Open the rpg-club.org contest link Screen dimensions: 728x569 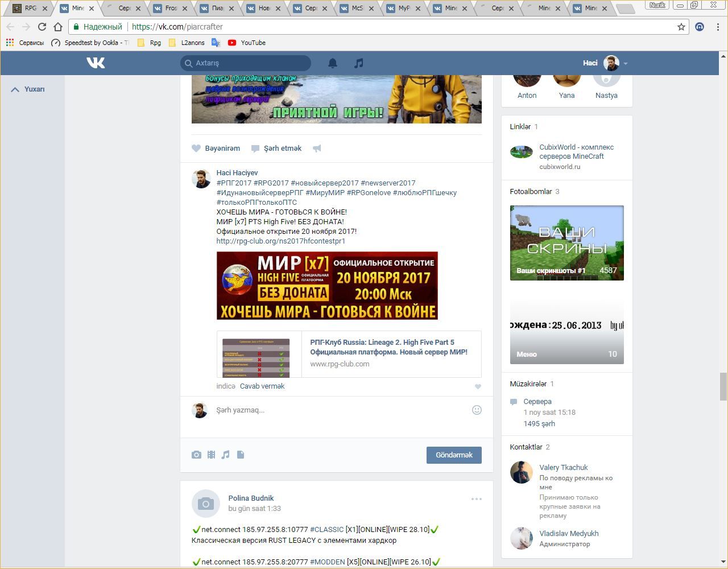281,241
